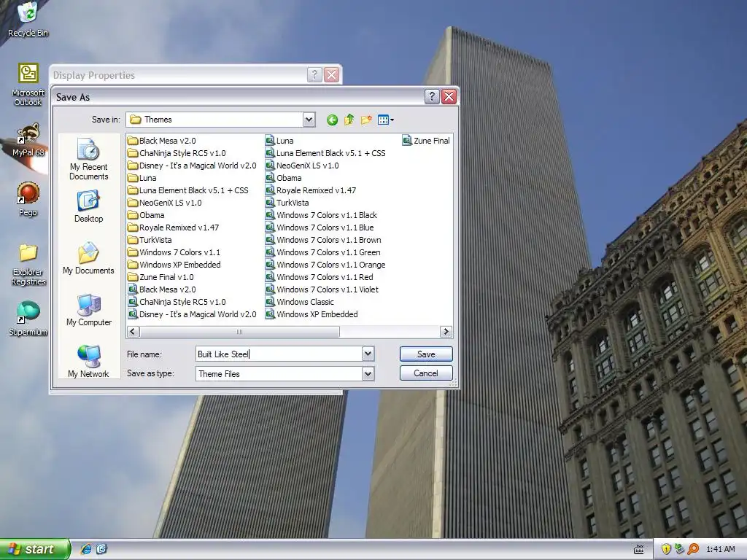Click the Cancel button
Viewport: 747px width, 560px height.
coord(426,373)
